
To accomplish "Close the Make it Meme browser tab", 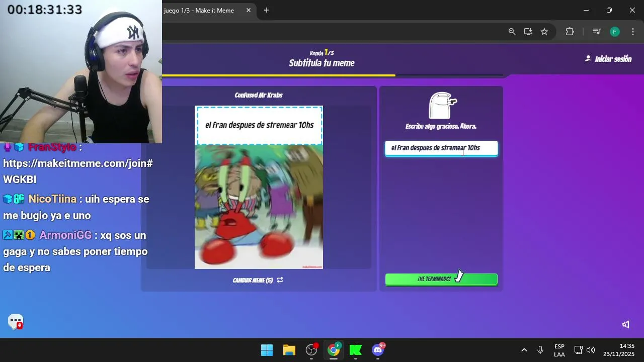I will point(248,10).
